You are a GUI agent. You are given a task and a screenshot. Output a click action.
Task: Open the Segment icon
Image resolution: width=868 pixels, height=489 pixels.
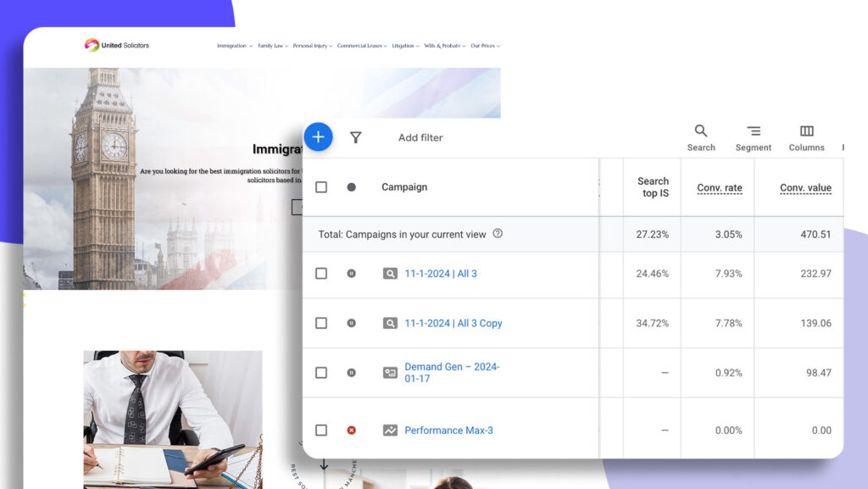[x=753, y=131]
